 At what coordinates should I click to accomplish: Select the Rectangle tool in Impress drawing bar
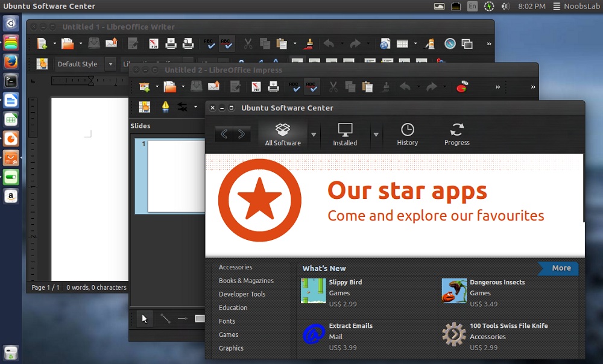(x=200, y=319)
